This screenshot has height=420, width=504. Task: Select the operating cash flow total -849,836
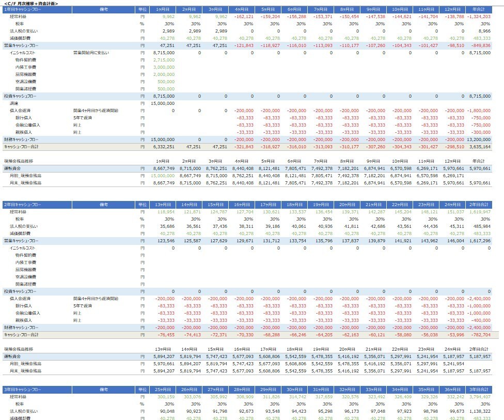tap(481, 45)
